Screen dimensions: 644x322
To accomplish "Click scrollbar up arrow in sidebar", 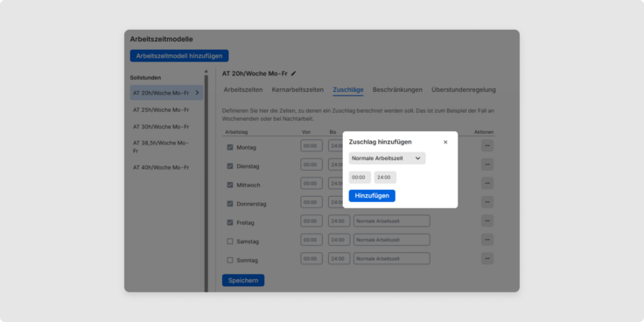I will tap(206, 71).
